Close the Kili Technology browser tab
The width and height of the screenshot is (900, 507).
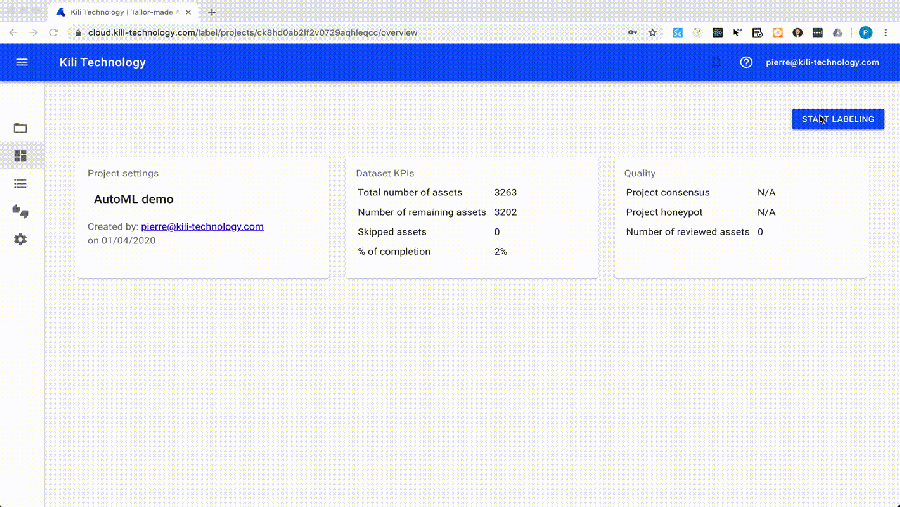tap(188, 12)
